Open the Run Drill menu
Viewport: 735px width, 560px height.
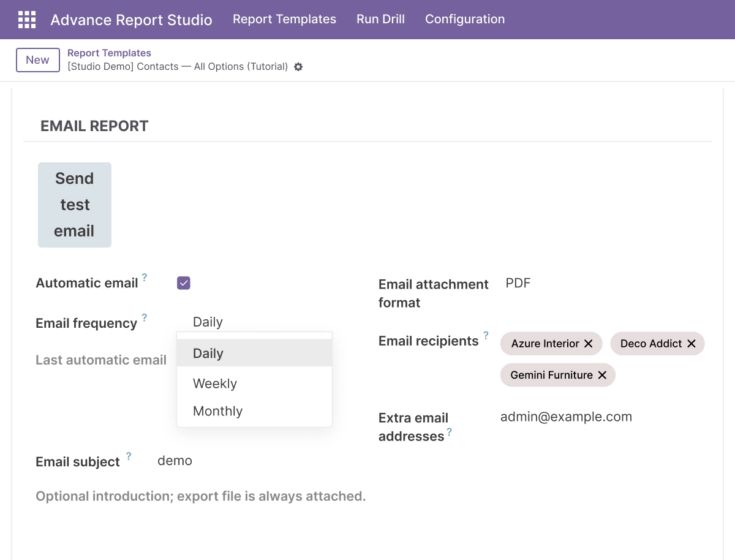tap(380, 19)
